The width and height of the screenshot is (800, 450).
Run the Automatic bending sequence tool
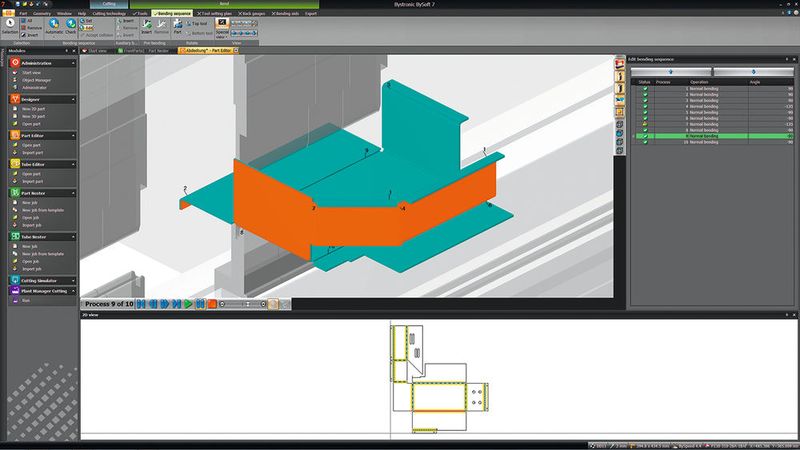(x=56, y=26)
